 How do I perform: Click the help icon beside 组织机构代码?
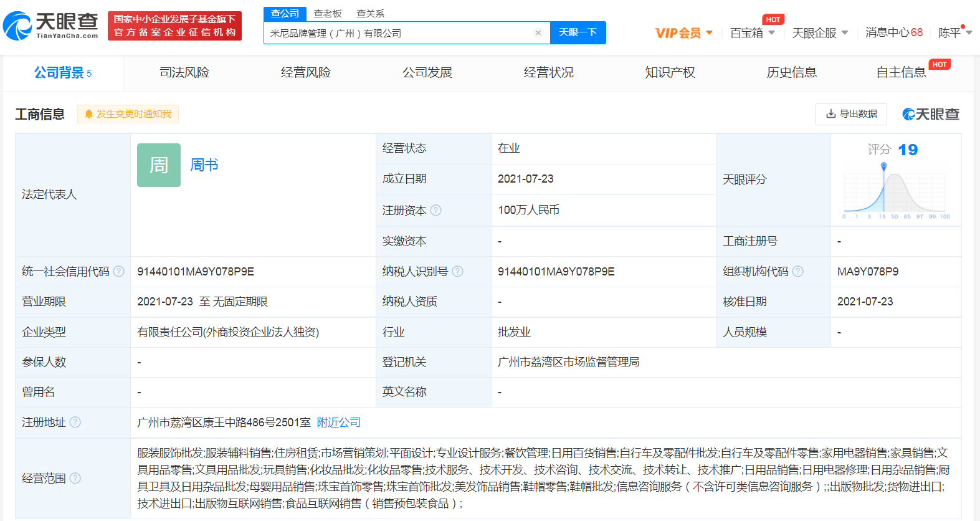pos(798,272)
